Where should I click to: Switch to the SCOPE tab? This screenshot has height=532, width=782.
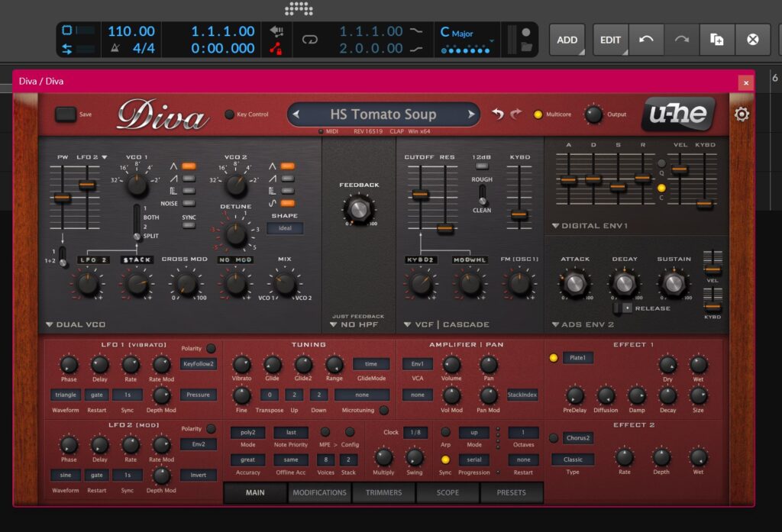[x=448, y=492]
